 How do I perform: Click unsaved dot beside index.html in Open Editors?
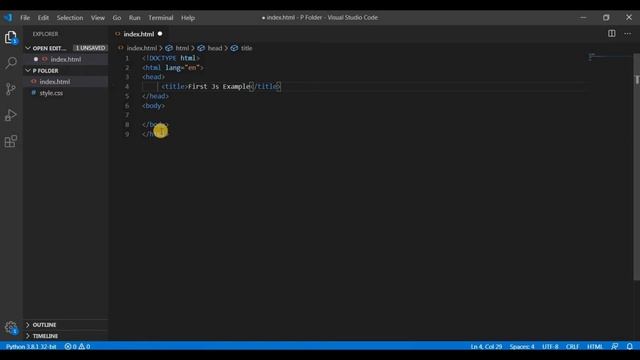coord(36,59)
